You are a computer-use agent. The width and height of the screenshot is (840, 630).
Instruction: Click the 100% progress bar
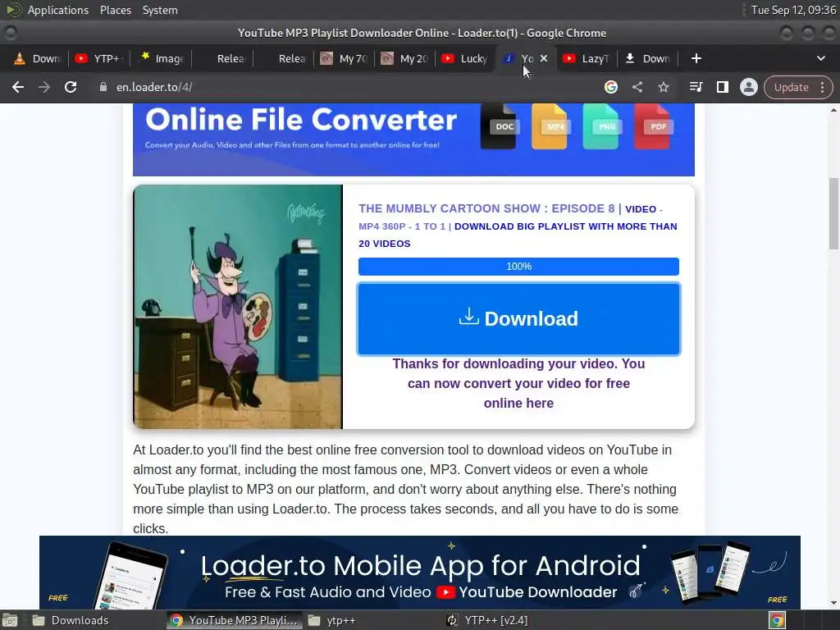(518, 267)
